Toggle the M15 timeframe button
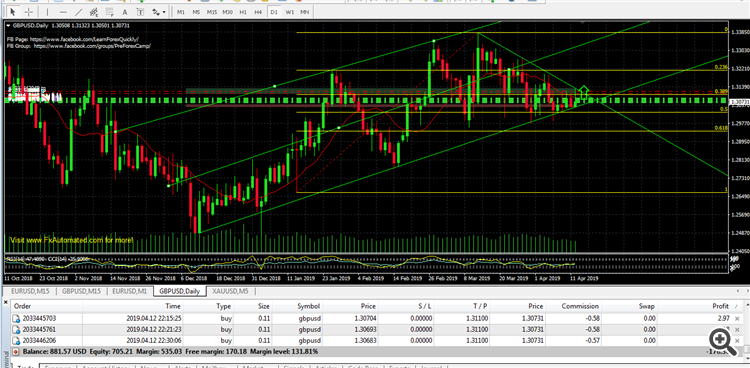This screenshot has height=368, width=750. pos(212,12)
